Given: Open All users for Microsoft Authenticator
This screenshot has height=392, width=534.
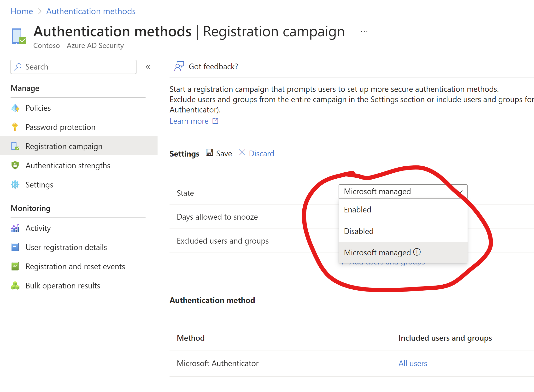Looking at the screenshot, I should [412, 363].
